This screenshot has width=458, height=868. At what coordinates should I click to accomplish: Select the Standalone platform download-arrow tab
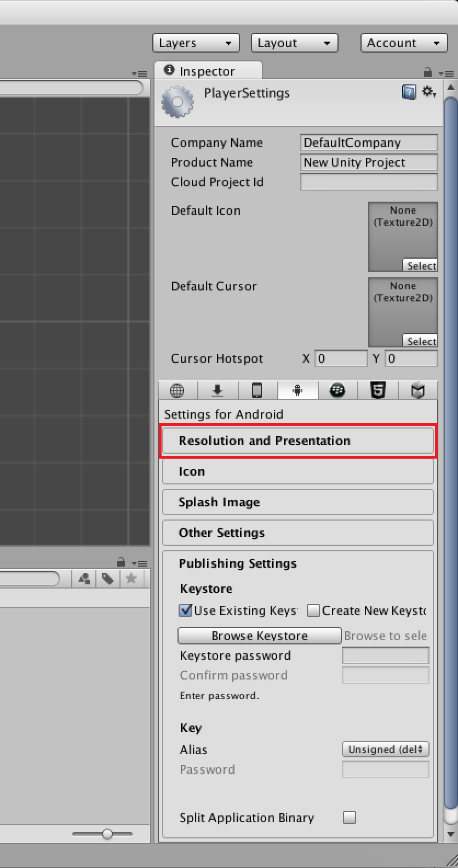click(217, 391)
